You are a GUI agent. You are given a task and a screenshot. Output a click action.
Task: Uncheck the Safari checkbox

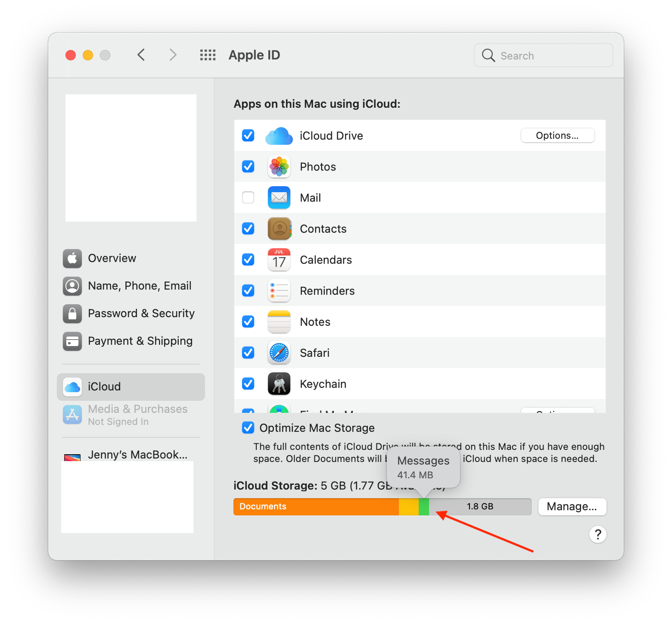pyautogui.click(x=248, y=353)
